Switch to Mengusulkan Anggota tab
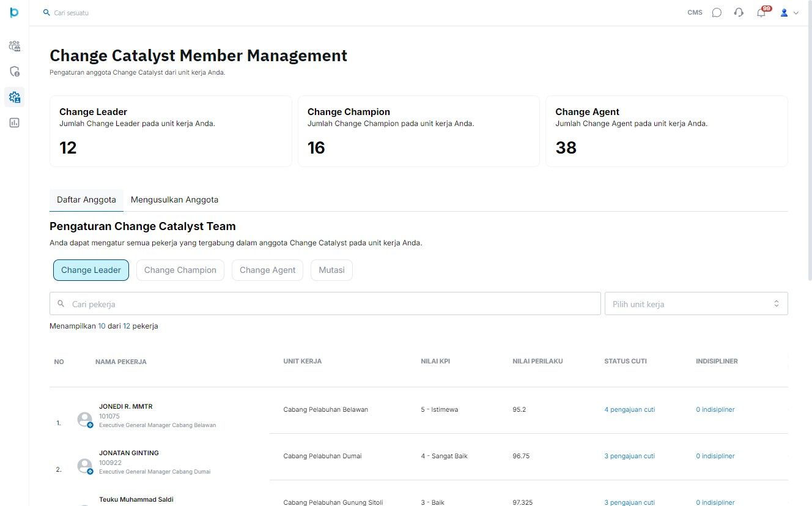 point(174,199)
